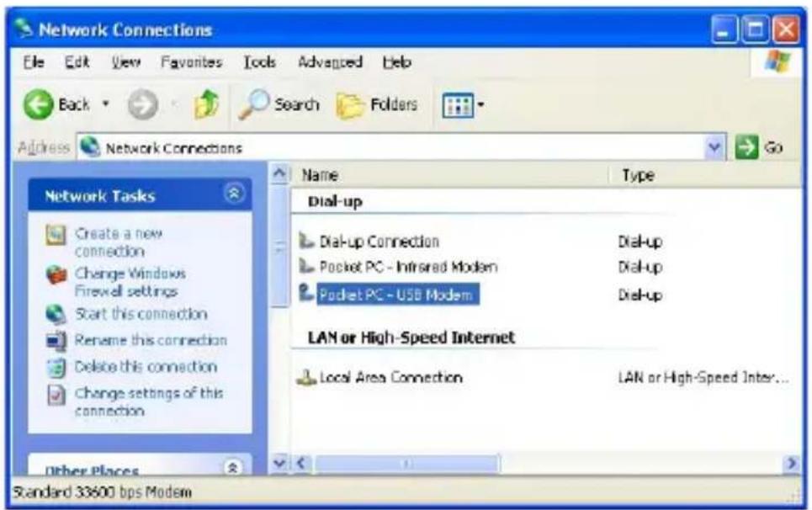Image resolution: width=812 pixels, height=510 pixels.
Task: Click the grey Forward arrow icon
Action: [143, 104]
